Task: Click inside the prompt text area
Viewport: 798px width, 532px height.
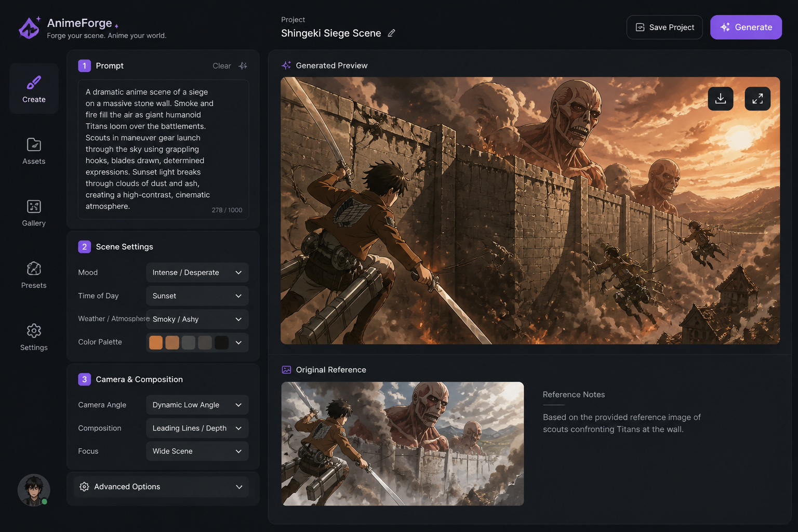Action: pos(163,149)
